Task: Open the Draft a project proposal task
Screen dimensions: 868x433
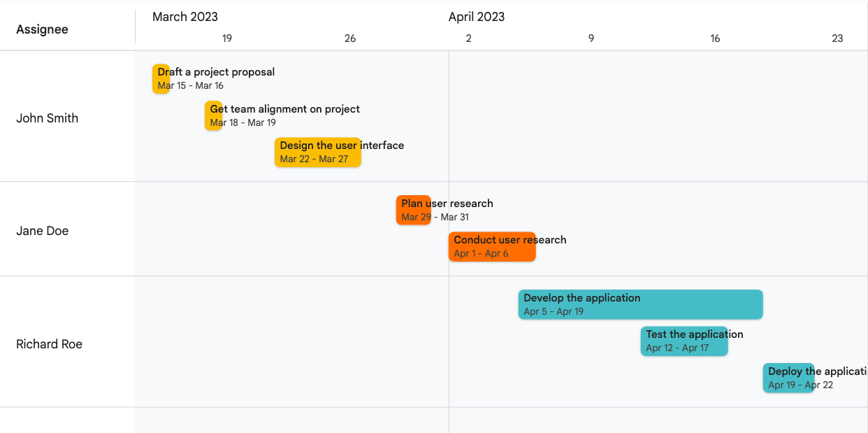Action: (x=161, y=78)
